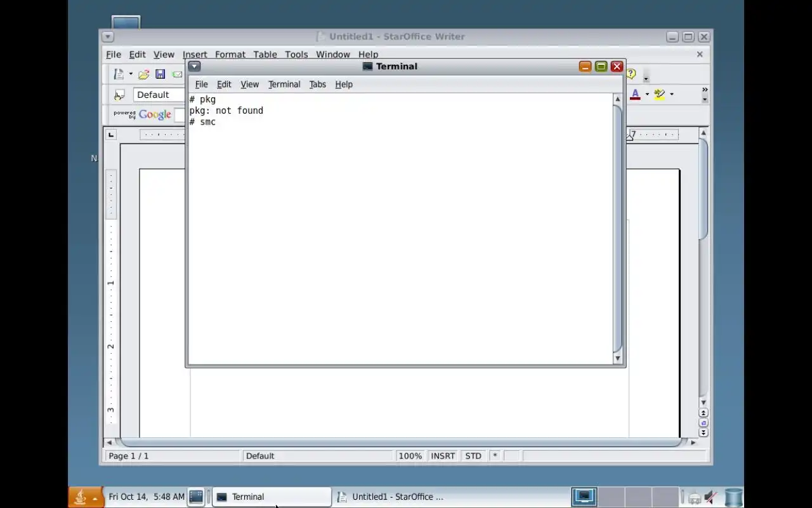Open the Font Color dropdown arrow
The height and width of the screenshot is (508, 812).
pyautogui.click(x=647, y=95)
